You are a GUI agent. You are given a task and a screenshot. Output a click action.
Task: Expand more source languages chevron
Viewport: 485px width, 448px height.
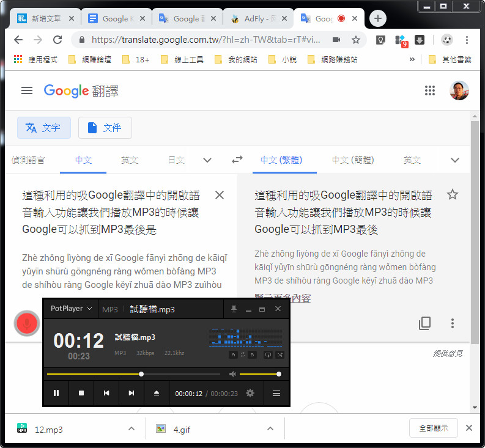tap(207, 160)
